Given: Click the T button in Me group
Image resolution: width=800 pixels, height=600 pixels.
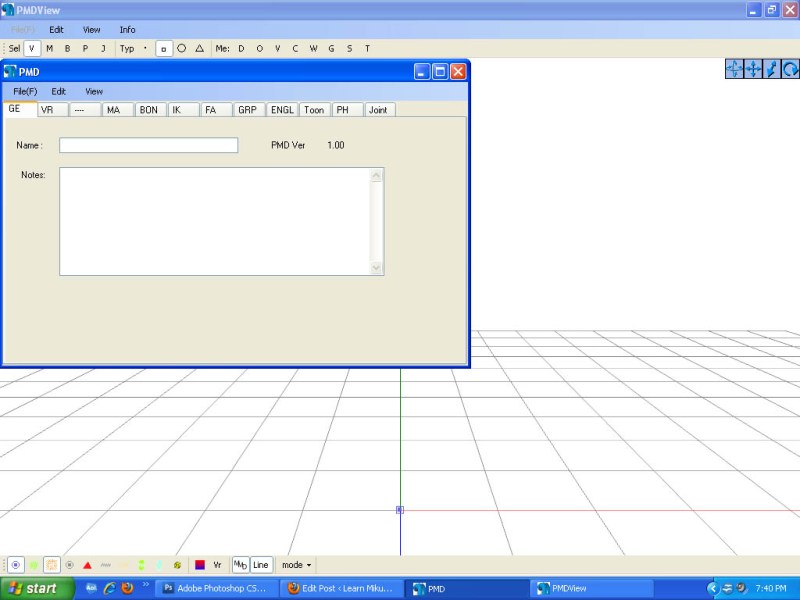Looking at the screenshot, I should [367, 48].
